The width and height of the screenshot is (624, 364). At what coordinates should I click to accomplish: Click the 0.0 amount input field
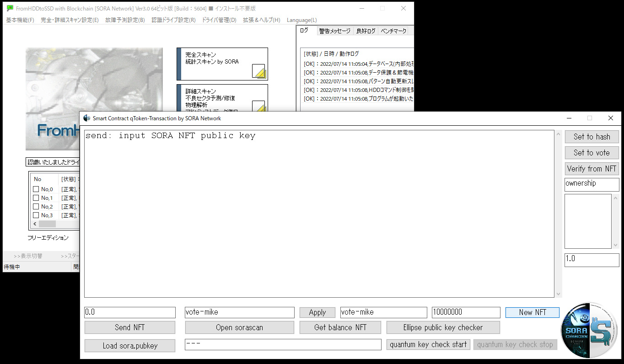click(x=130, y=312)
